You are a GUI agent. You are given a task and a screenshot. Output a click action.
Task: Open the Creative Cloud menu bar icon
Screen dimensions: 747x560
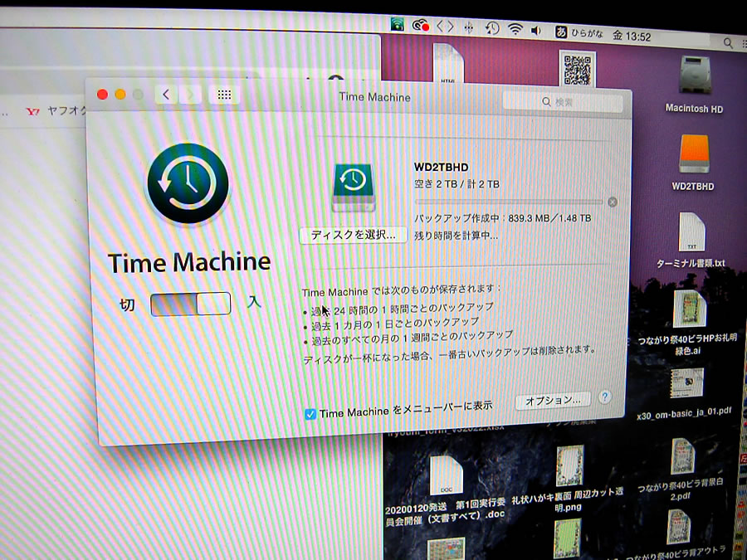[421, 25]
